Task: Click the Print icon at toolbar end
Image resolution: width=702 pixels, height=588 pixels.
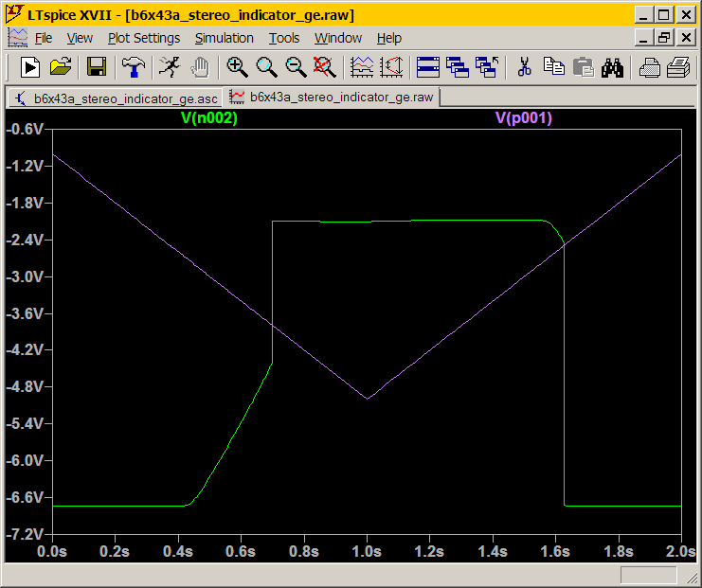Action: coord(678,67)
